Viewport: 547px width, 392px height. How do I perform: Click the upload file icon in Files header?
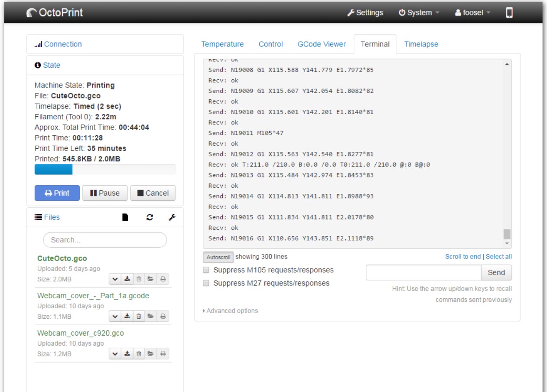point(125,217)
